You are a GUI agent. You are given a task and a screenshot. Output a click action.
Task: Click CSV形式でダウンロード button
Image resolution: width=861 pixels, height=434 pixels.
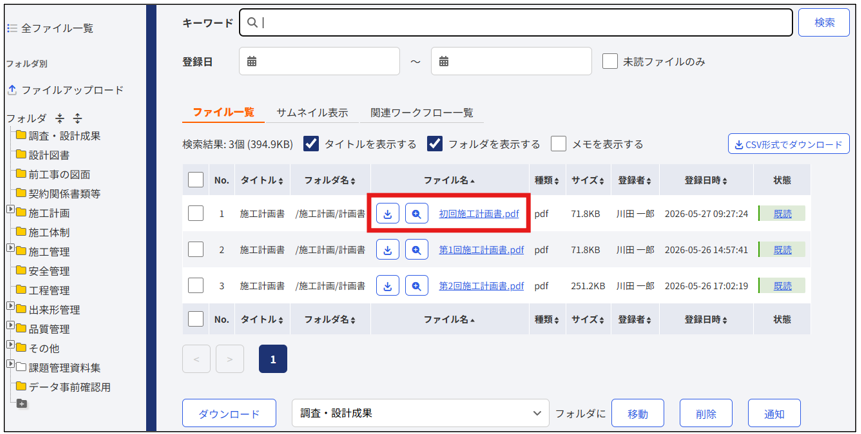[789, 144]
